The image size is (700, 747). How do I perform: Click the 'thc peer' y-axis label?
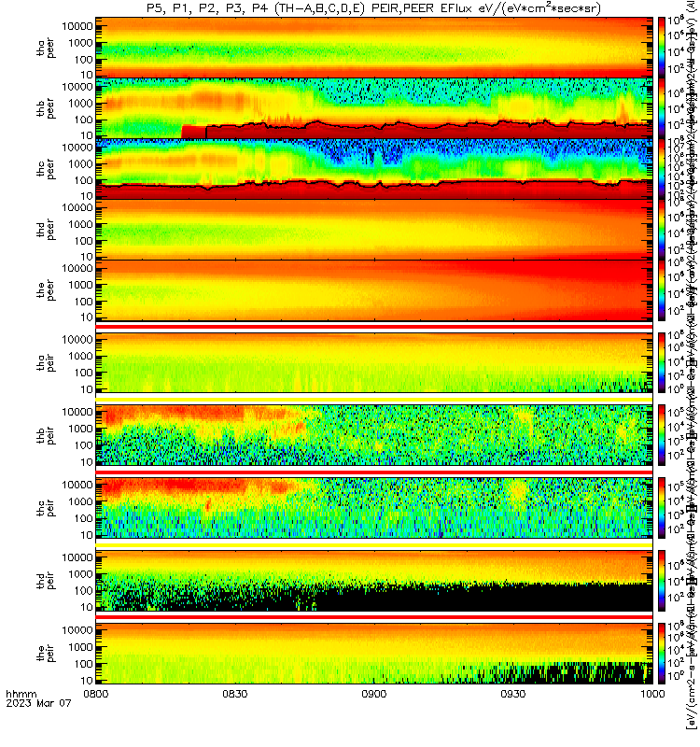tap(46, 169)
